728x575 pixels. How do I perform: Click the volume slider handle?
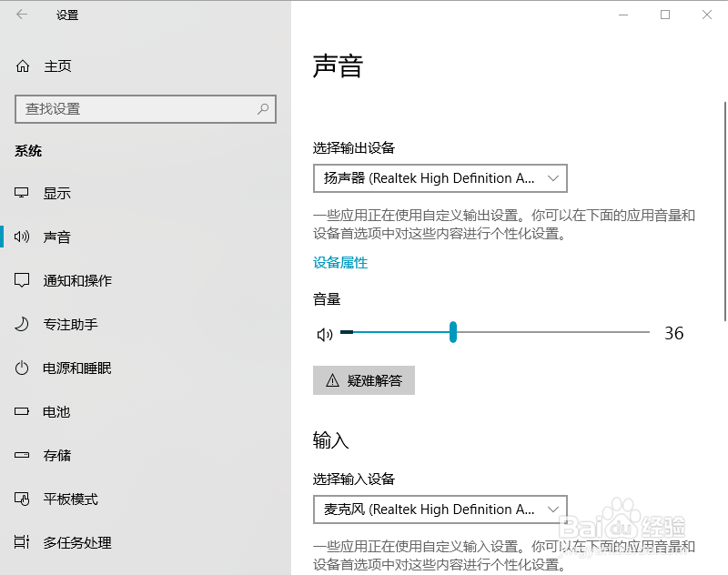(x=453, y=333)
